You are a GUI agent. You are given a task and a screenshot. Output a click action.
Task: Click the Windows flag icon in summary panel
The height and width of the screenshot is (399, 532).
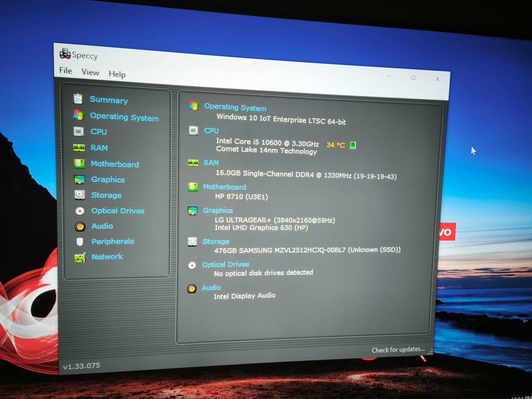pyautogui.click(x=194, y=105)
